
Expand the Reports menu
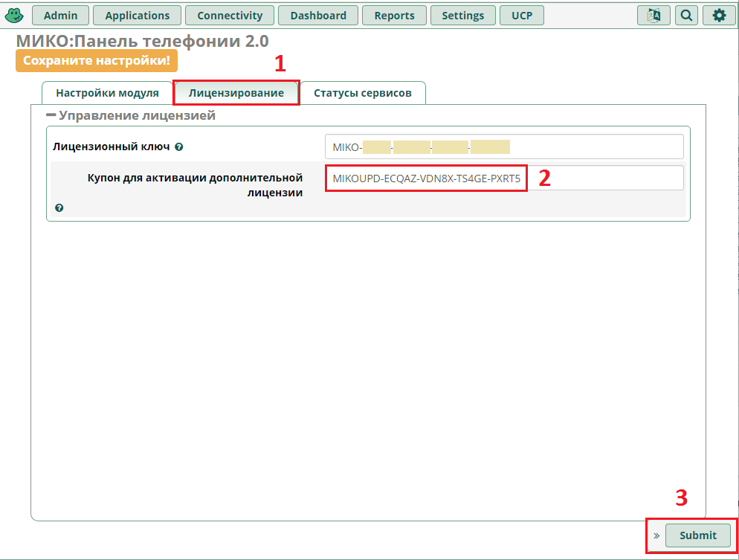(394, 15)
